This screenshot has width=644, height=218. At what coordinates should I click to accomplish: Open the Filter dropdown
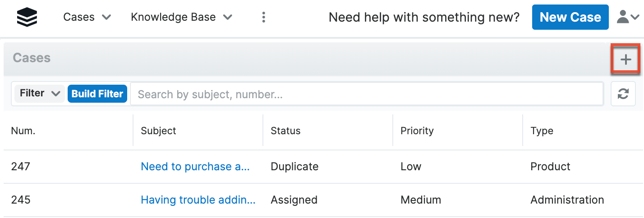pos(40,94)
